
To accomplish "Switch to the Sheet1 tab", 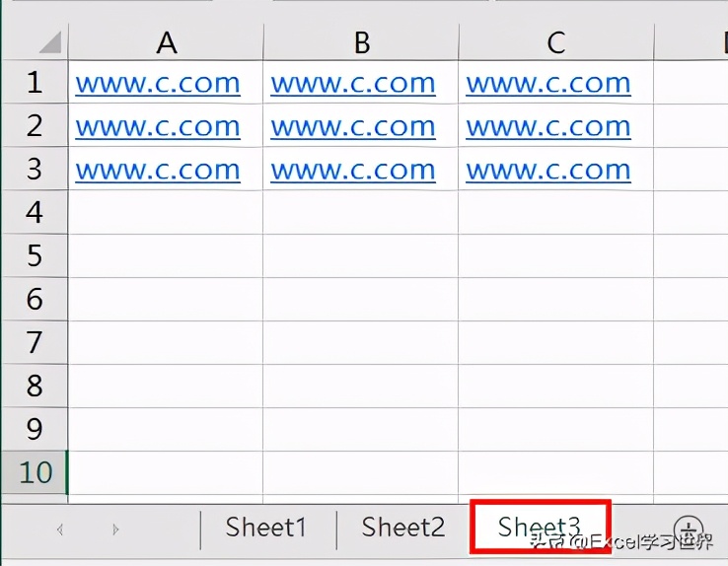I will tap(265, 528).
